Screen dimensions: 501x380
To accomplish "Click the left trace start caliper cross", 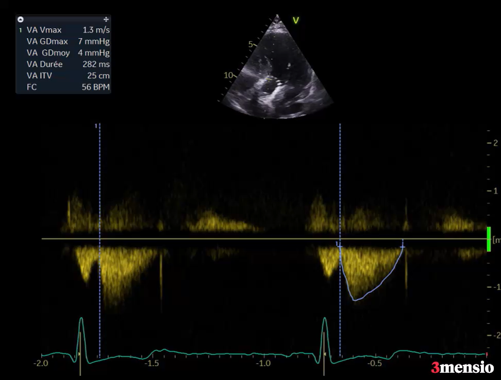I will point(339,246).
